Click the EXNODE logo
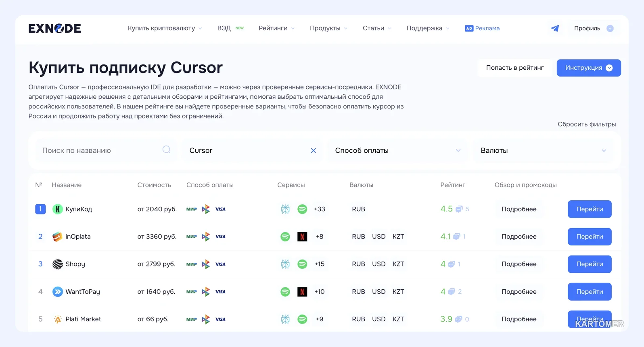The width and height of the screenshot is (644, 347). click(x=54, y=28)
